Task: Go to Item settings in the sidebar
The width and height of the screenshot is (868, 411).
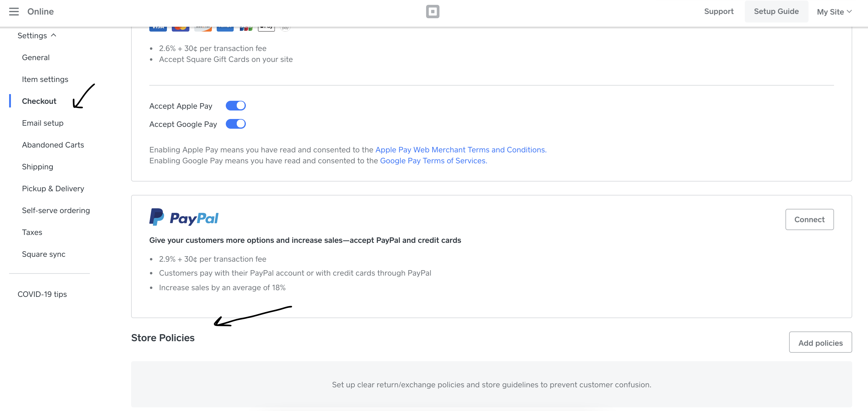Action: 45,79
